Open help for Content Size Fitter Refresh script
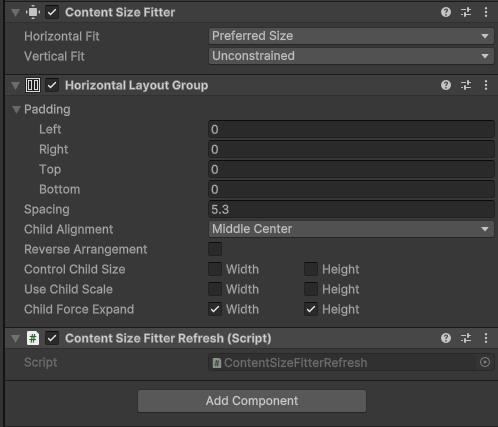This screenshot has width=498, height=427. point(446,338)
